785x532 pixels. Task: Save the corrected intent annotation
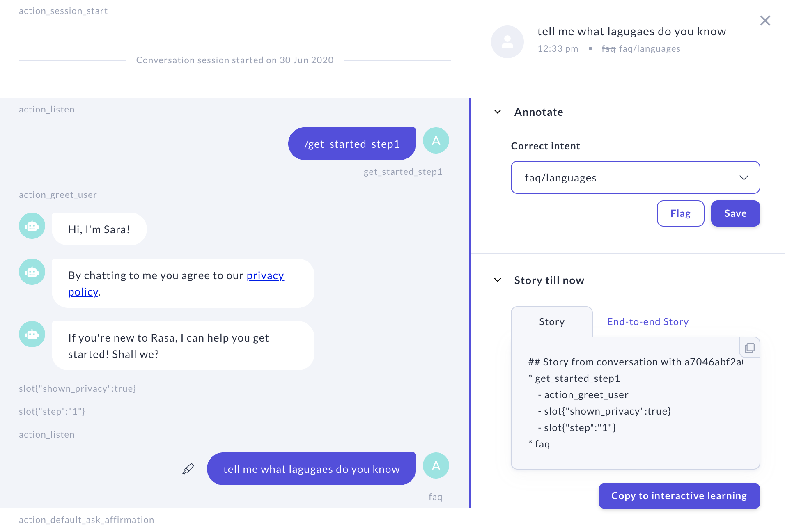(x=735, y=213)
